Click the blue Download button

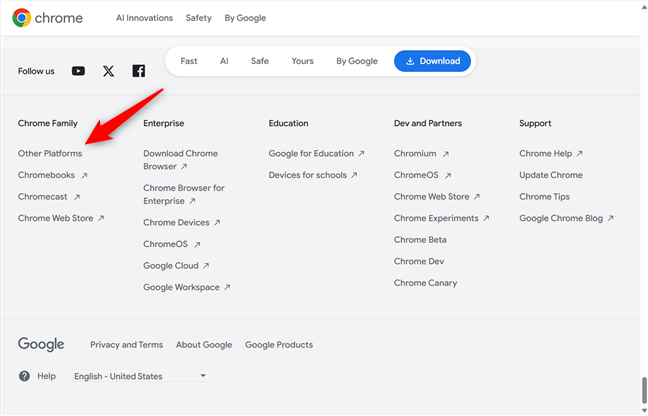point(432,61)
